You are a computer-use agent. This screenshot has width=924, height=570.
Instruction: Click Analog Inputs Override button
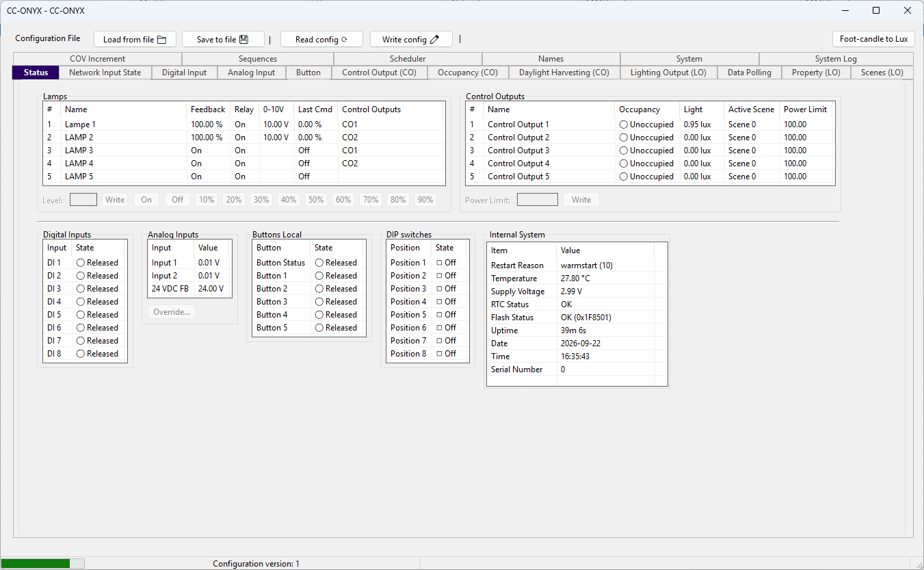pos(172,312)
